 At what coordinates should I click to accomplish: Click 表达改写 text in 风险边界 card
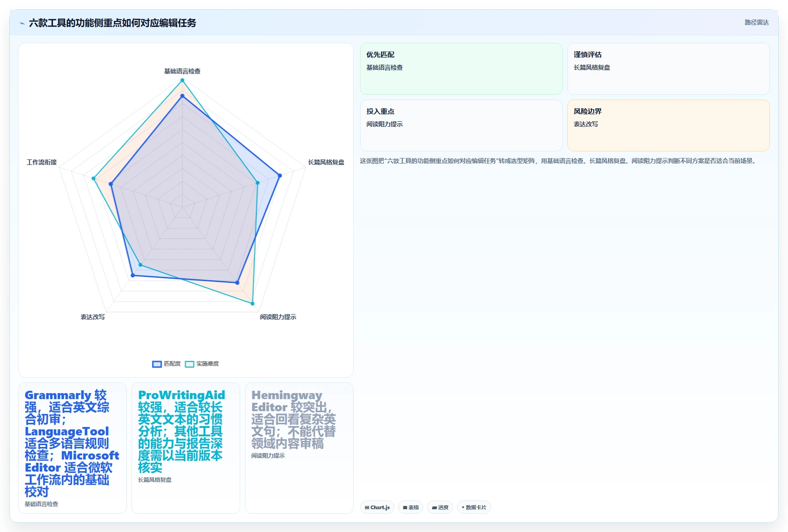coord(586,124)
